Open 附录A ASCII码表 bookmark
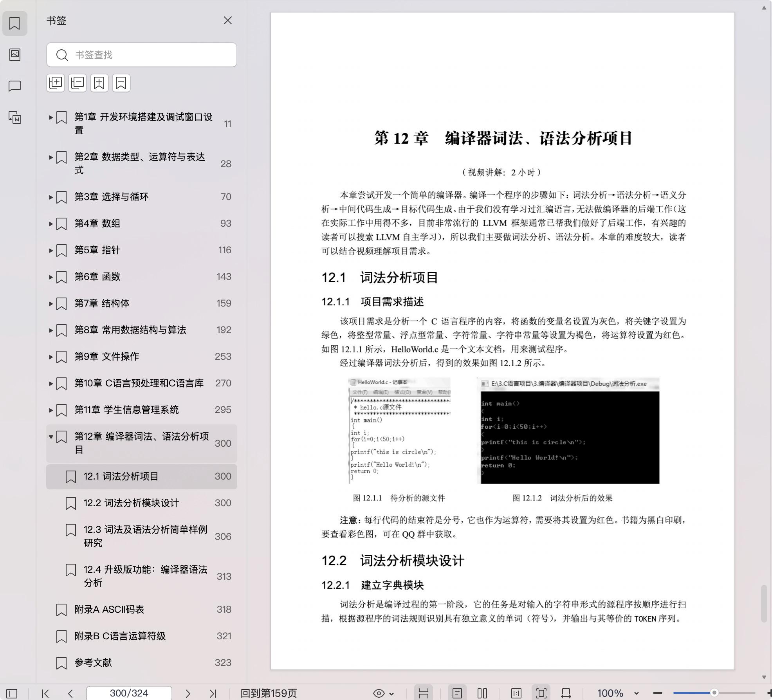This screenshot has height=700, width=772. click(141, 610)
